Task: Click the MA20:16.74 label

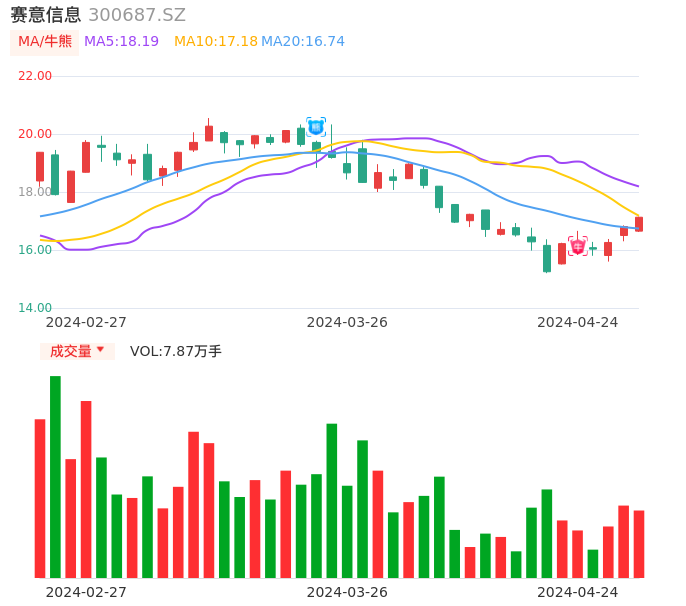Action: coord(303,41)
